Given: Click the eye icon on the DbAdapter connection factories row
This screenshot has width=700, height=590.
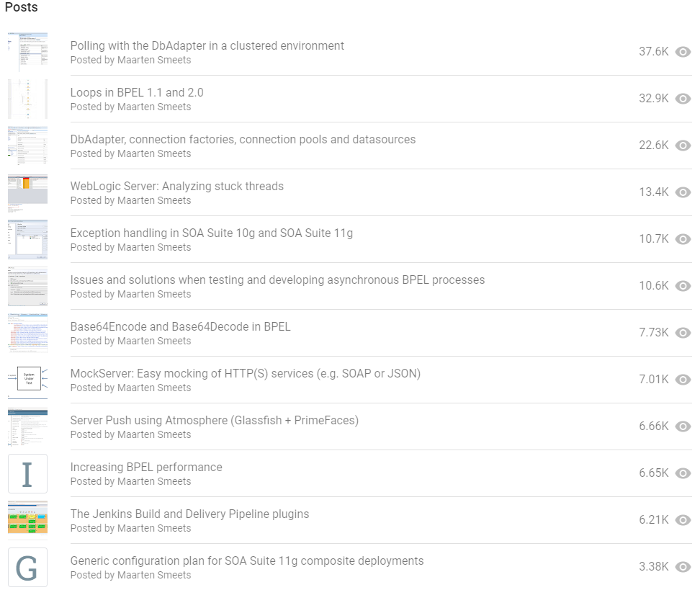Looking at the screenshot, I should [x=683, y=146].
